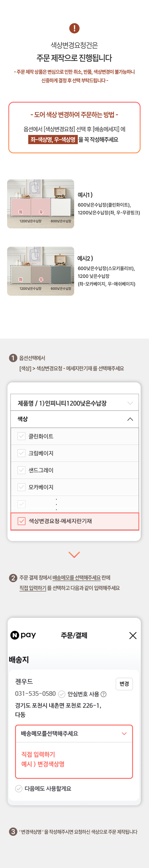Click the step 2 number badge

tap(13, 578)
